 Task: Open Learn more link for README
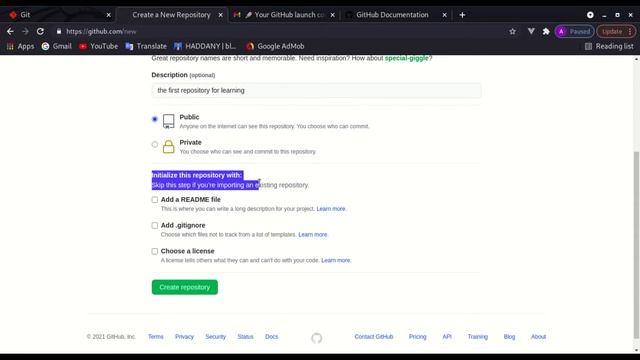(331, 209)
